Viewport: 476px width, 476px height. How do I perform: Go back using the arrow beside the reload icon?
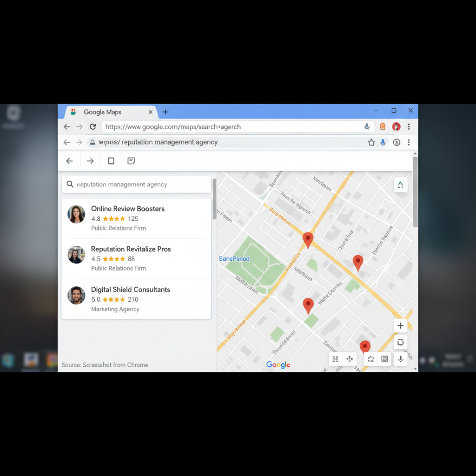point(67,126)
